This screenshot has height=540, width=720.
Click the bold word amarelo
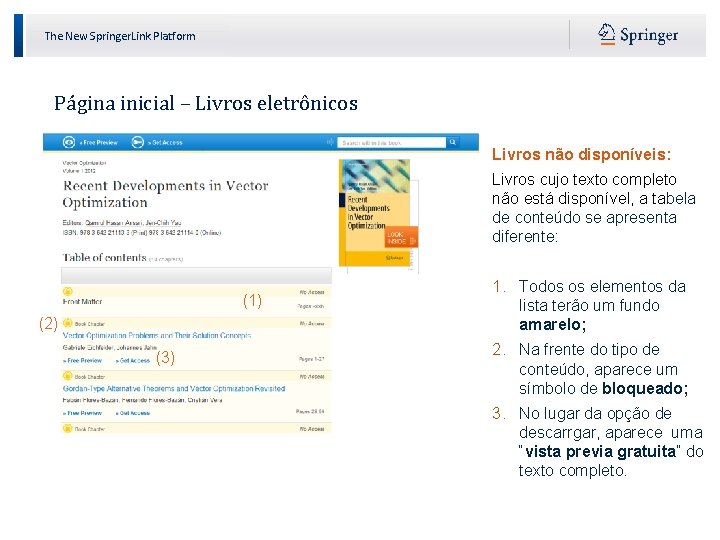(552, 325)
